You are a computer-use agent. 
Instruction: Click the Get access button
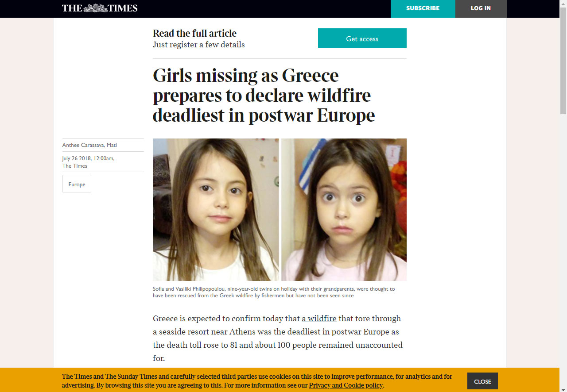(x=362, y=38)
